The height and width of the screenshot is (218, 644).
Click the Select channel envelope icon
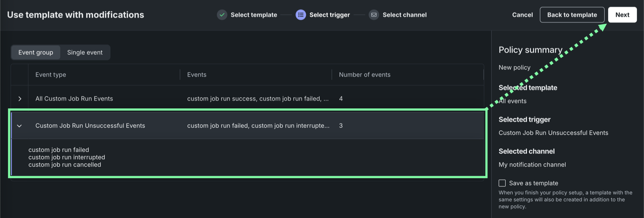click(374, 15)
